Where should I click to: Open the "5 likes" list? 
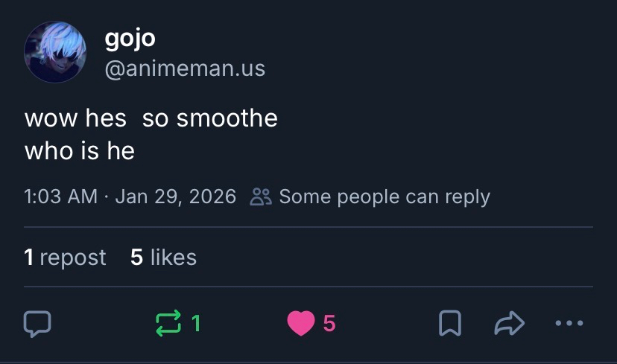pyautogui.click(x=163, y=258)
